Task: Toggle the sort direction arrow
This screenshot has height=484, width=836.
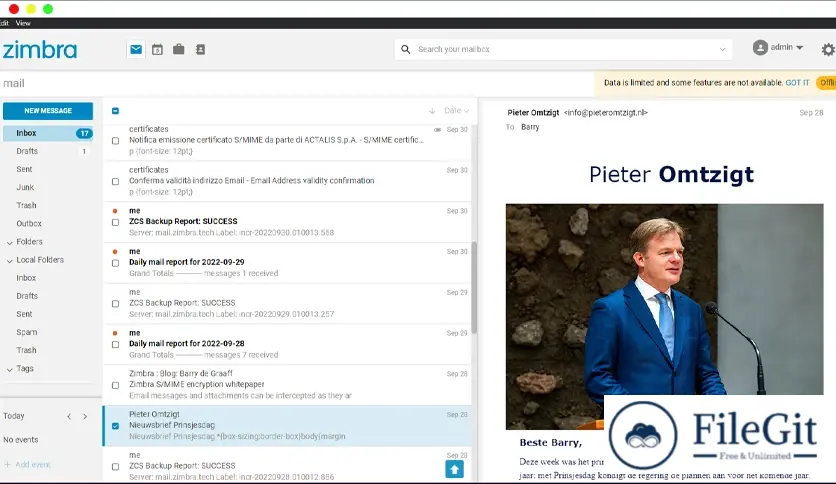Action: (x=432, y=111)
